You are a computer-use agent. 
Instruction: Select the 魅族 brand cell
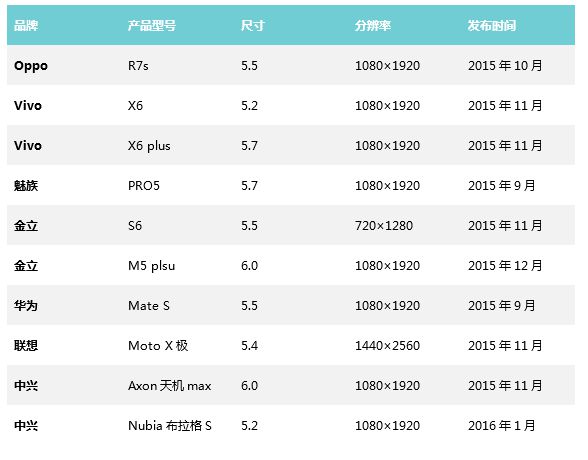(26, 186)
